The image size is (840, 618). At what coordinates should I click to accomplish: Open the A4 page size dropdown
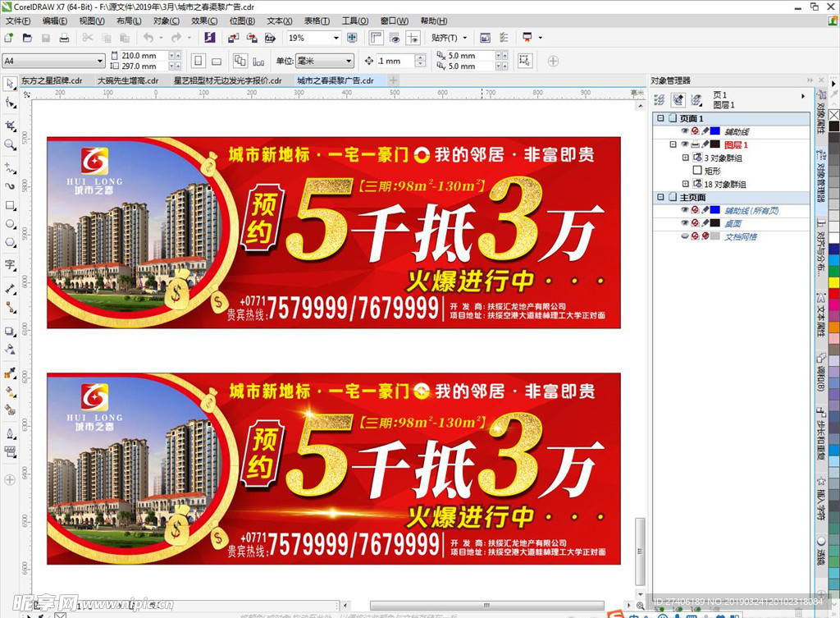100,61
